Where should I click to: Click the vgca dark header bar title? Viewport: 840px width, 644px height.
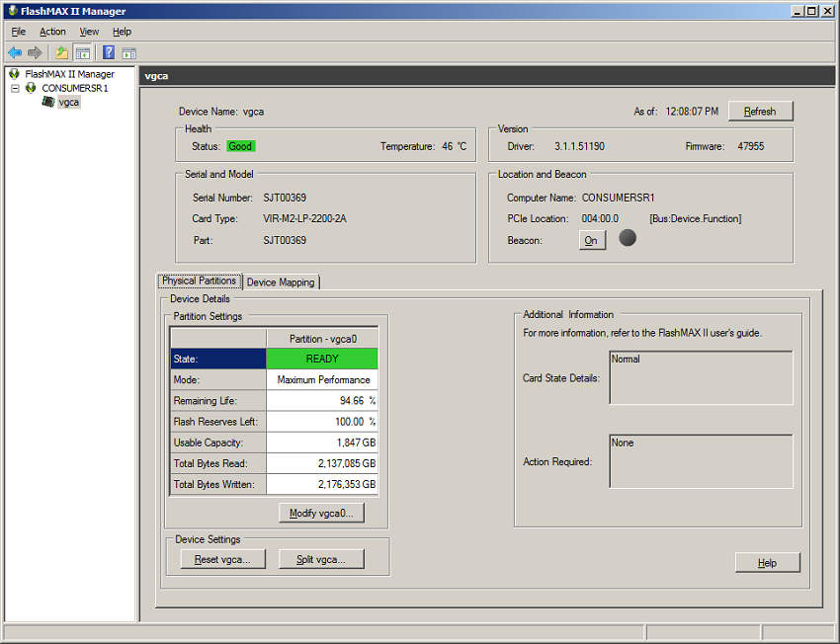pos(156,76)
